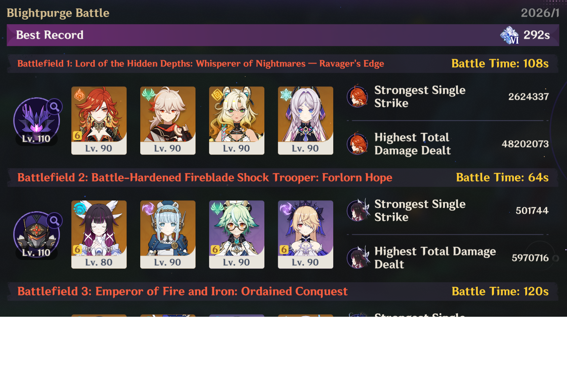Click the difficulty VI crystal badge icon
This screenshot has width=567, height=392.
coord(509,35)
